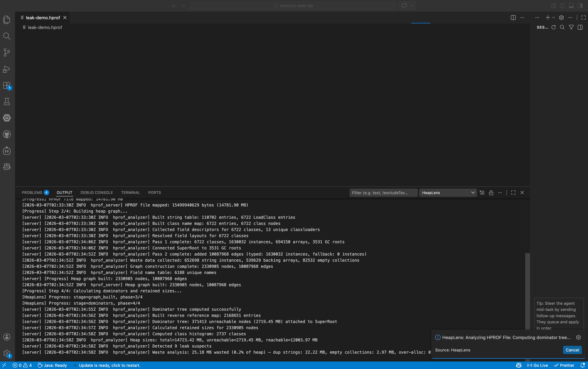Switch to the TERMINAL tab
Screen dimensions: 588x369
click(130, 193)
